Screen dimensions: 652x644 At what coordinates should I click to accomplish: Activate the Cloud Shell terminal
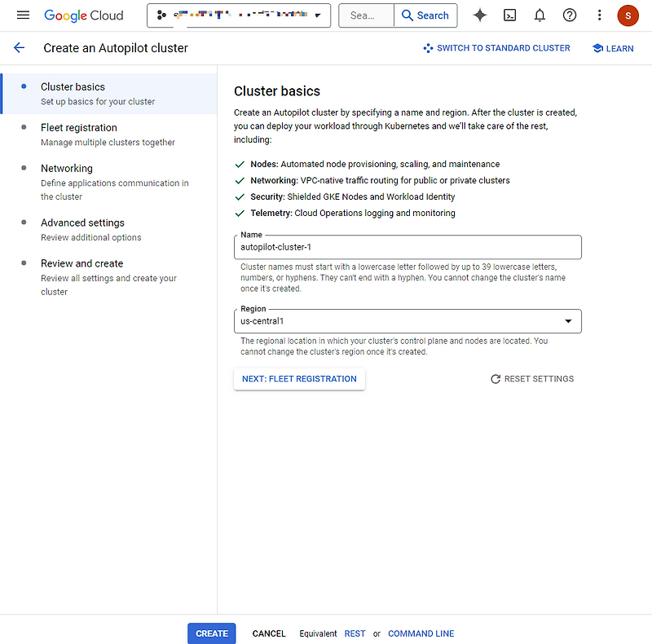[509, 15]
